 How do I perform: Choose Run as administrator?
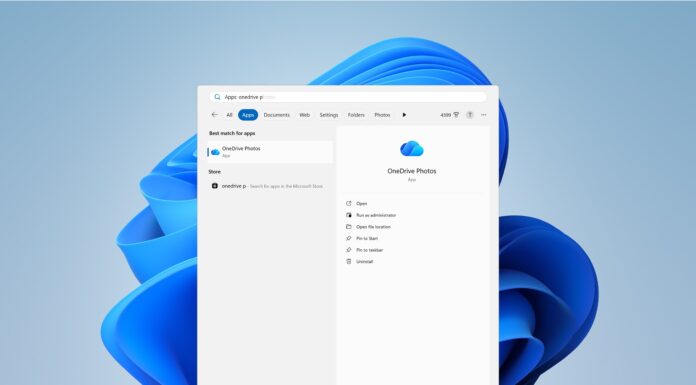pyautogui.click(x=371, y=215)
